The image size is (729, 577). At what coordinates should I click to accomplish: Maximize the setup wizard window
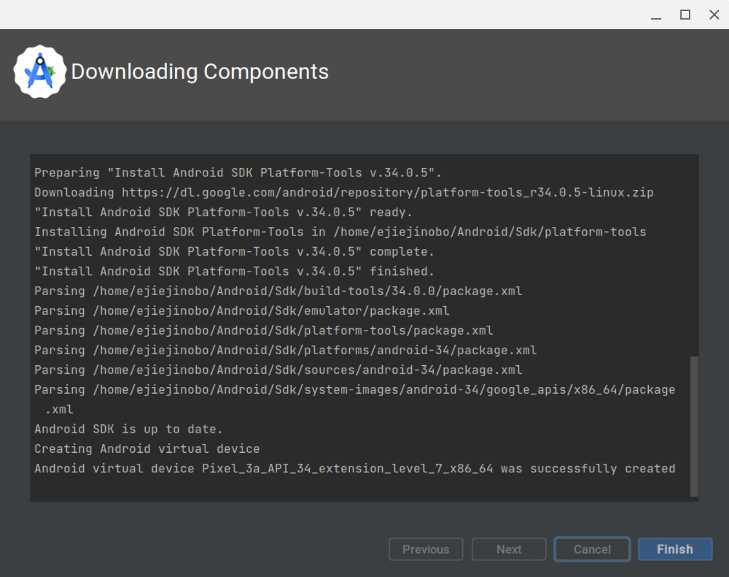point(685,15)
